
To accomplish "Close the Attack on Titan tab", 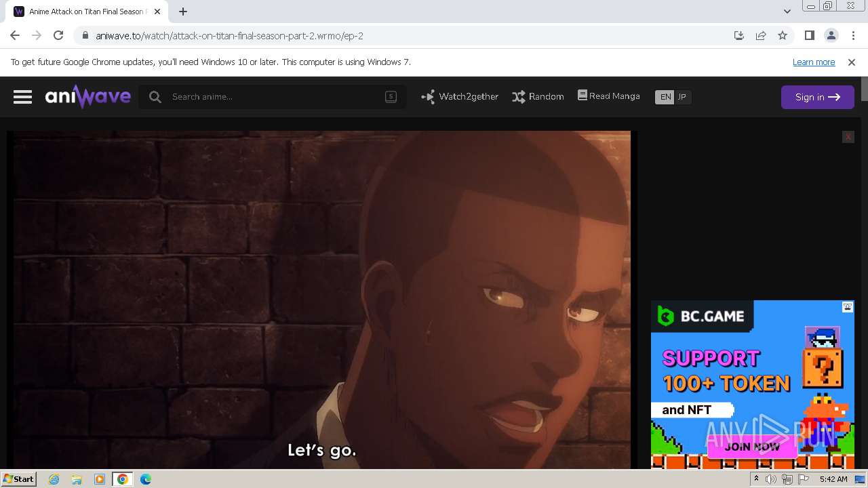I will pos(157,12).
